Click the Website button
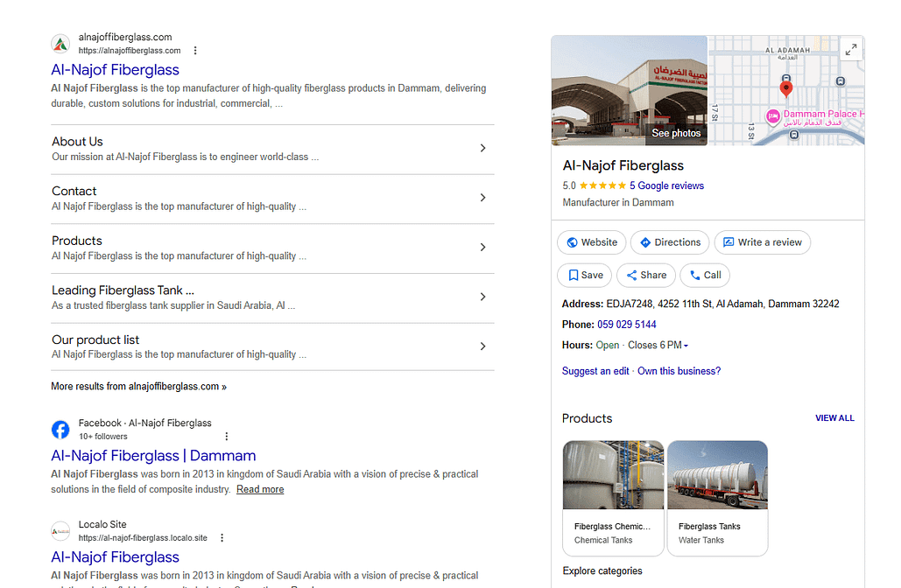Viewport: 901px width, 588px height. click(x=591, y=242)
